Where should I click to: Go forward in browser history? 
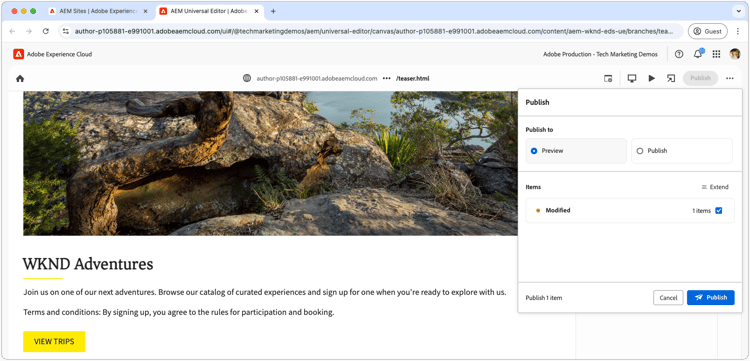[x=29, y=31]
